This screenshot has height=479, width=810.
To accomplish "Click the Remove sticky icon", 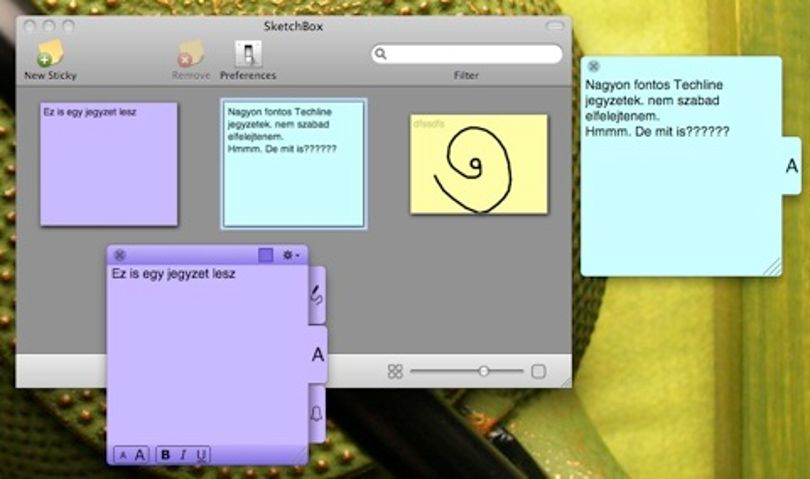I will click(x=191, y=54).
